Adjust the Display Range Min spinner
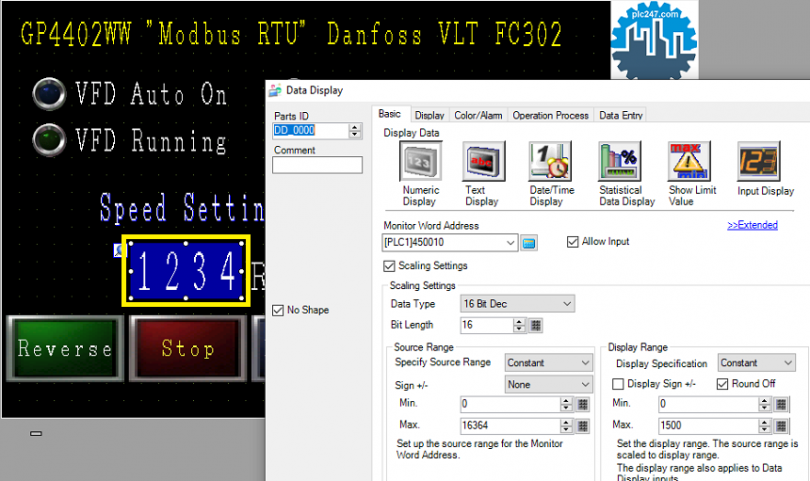The height and width of the screenshot is (481, 810). (x=765, y=404)
